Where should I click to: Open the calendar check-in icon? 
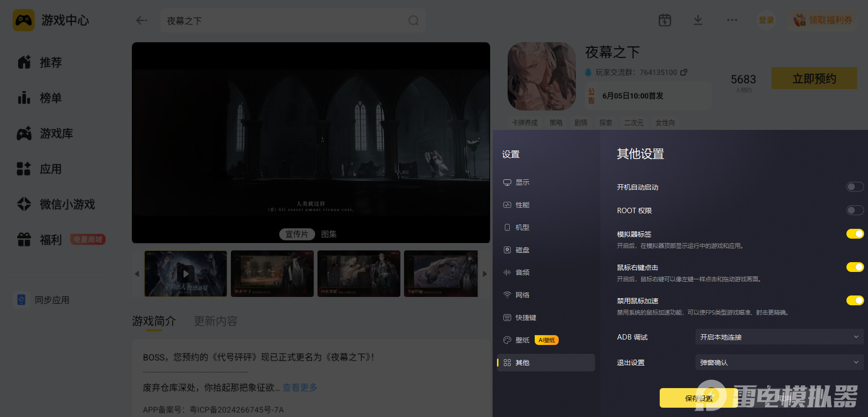[x=665, y=20]
